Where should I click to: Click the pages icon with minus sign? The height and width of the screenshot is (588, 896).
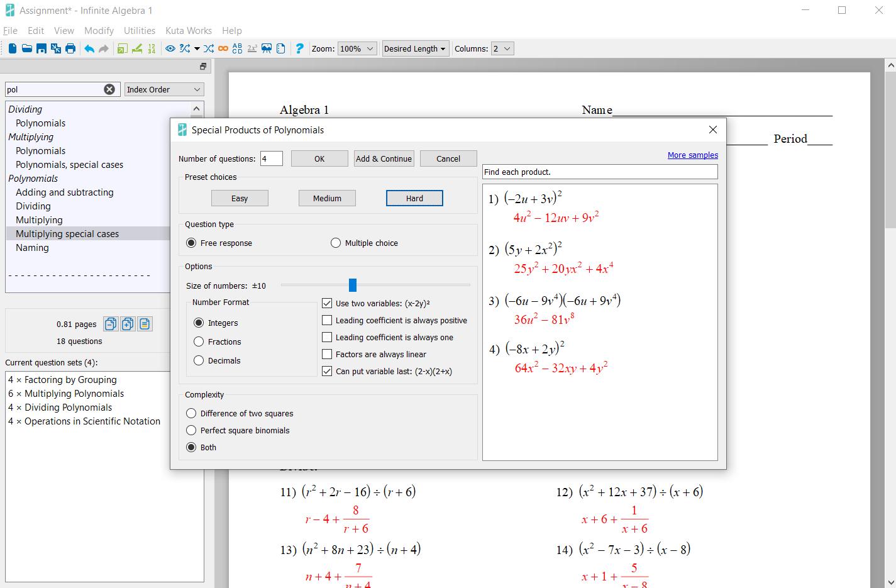(x=111, y=324)
